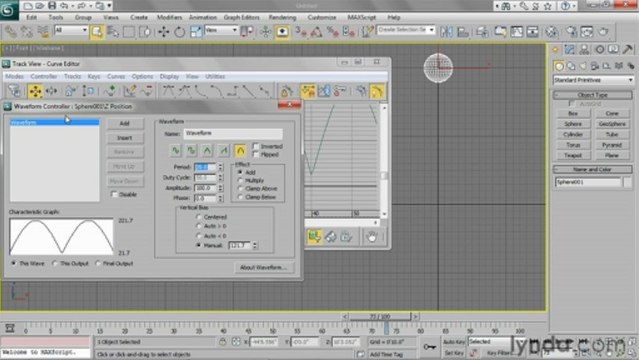639x360 pixels.
Task: Enable the Inverted checkbox
Action: [x=256, y=146]
